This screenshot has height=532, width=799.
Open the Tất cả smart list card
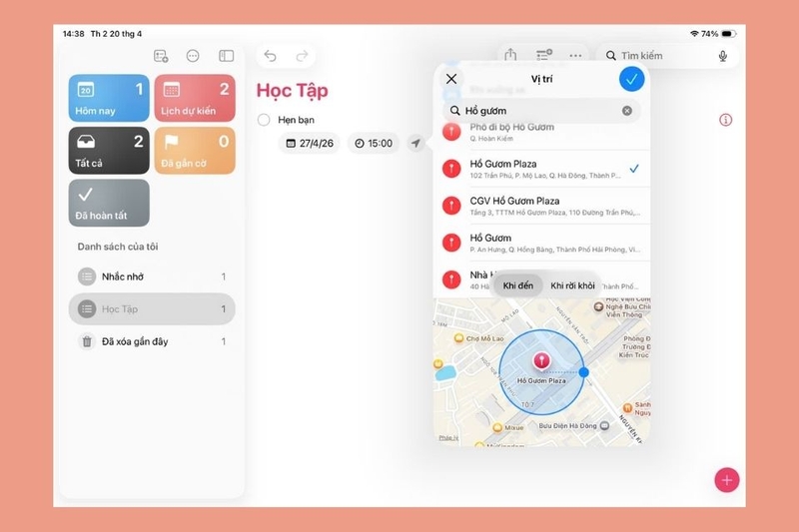point(109,150)
